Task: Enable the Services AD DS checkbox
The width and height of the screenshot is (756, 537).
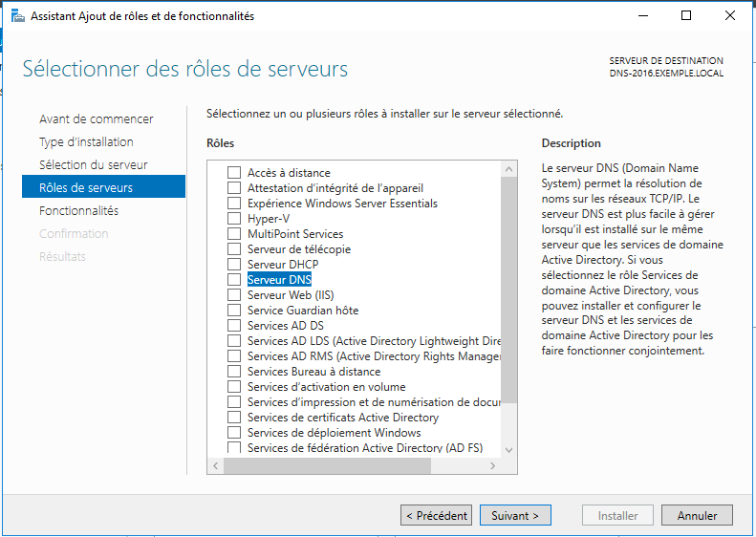Action: coord(234,326)
